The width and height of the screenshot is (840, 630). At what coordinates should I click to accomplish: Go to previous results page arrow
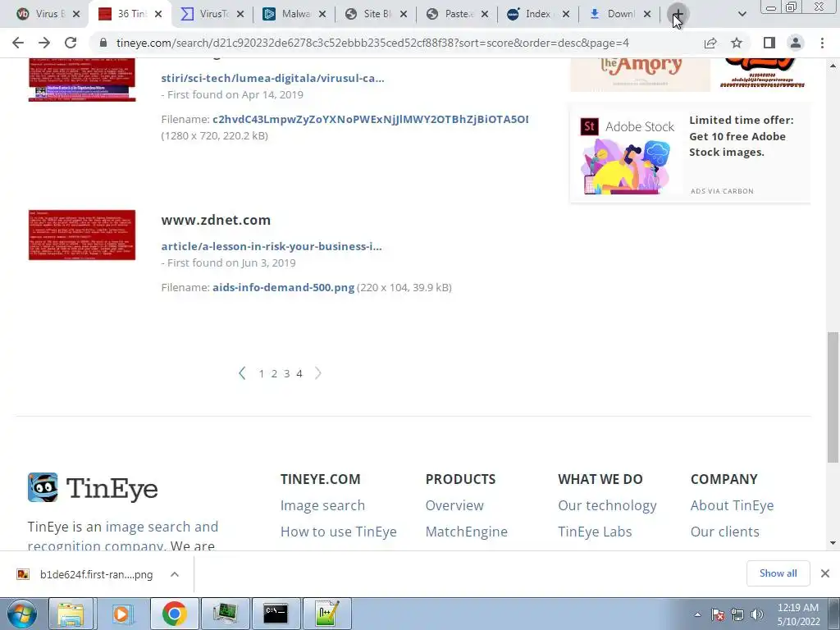tap(242, 373)
